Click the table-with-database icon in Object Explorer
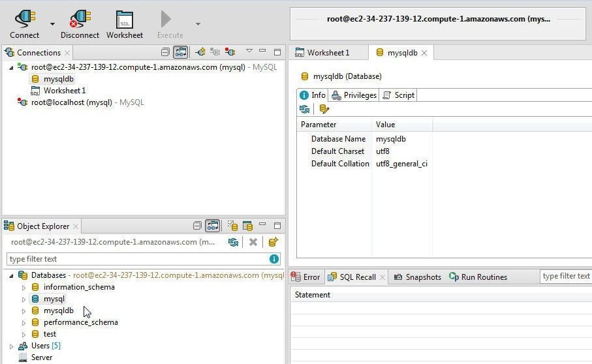The width and height of the screenshot is (592, 364). click(x=247, y=226)
